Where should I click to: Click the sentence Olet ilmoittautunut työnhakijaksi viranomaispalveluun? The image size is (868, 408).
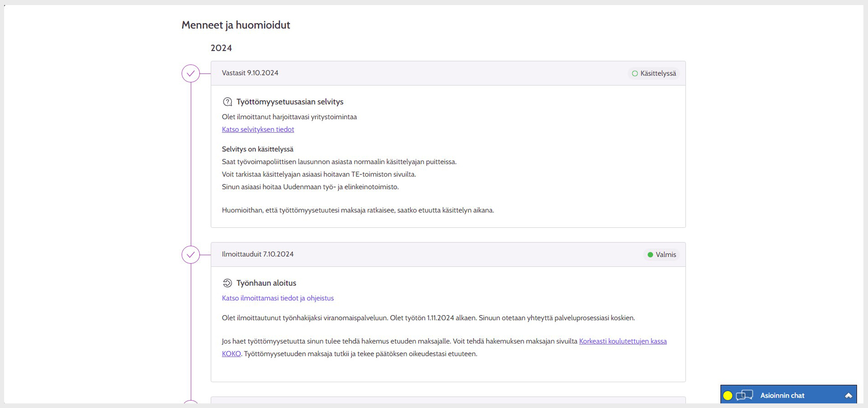coord(305,318)
